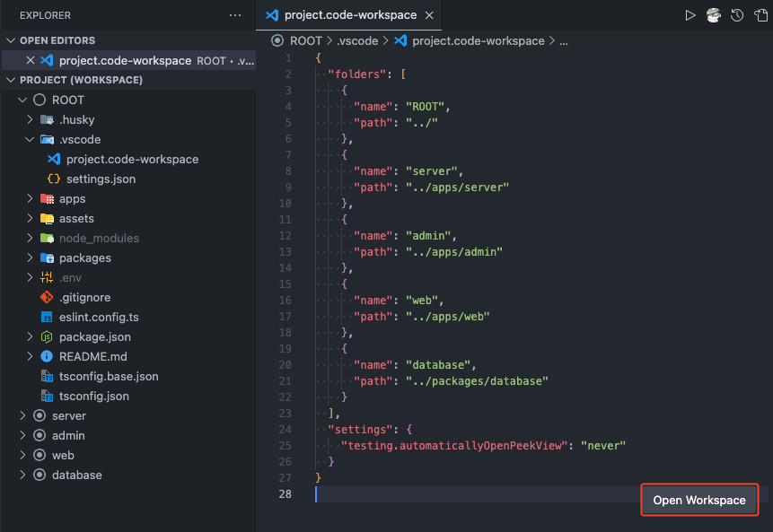Click the Run play icon in editor toolbar
This screenshot has height=532, width=773.
690,15
